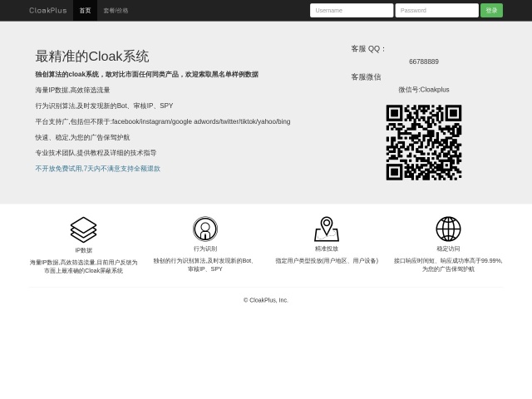
Task: Click the 行为识别算法 Bot detection line
Action: [x=104, y=106]
